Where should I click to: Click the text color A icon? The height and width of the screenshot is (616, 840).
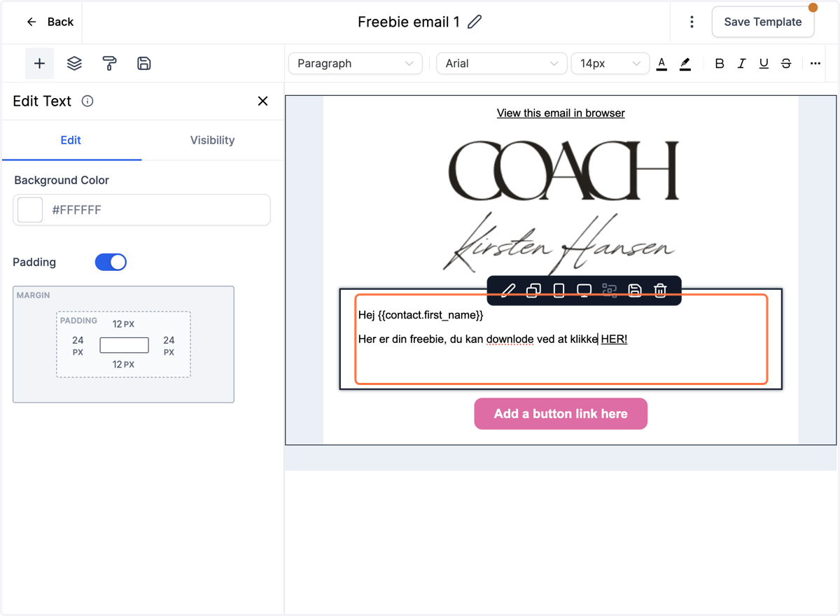pos(661,64)
